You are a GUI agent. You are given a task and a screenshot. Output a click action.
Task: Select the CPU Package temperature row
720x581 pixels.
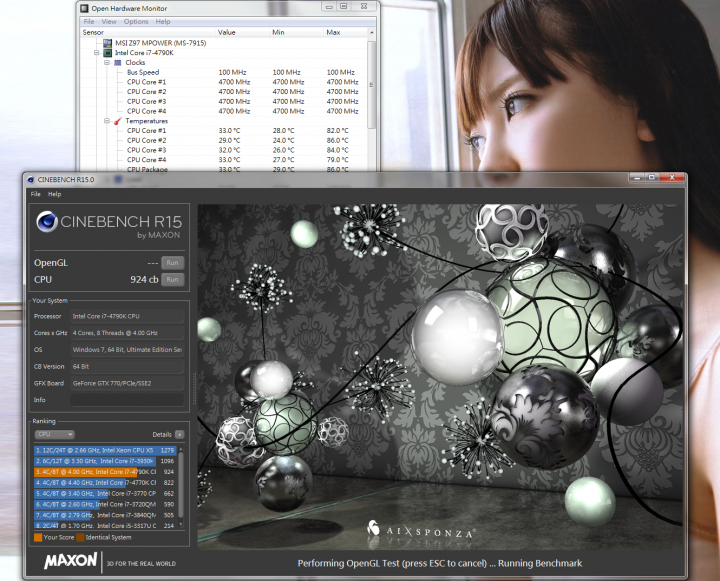pyautogui.click(x=224, y=169)
